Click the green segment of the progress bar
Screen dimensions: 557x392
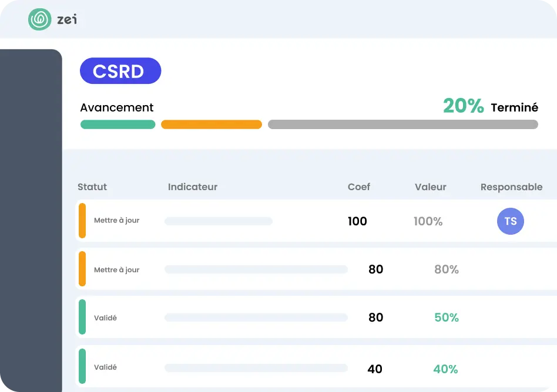118,124
